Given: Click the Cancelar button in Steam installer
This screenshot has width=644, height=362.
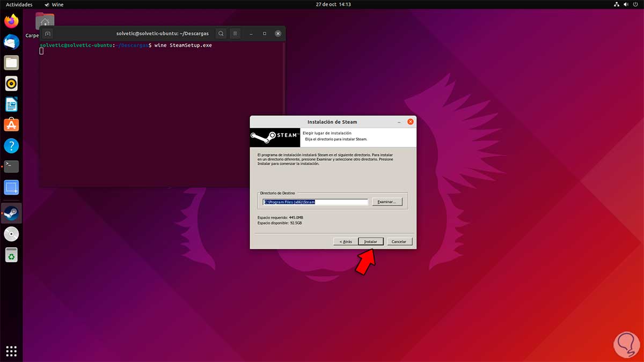Looking at the screenshot, I should click(399, 241).
